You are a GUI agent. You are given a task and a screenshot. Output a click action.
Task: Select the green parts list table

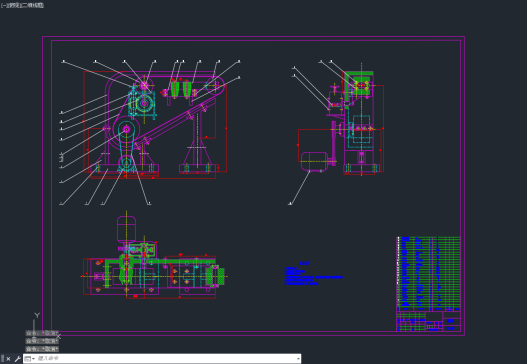[x=429, y=274]
